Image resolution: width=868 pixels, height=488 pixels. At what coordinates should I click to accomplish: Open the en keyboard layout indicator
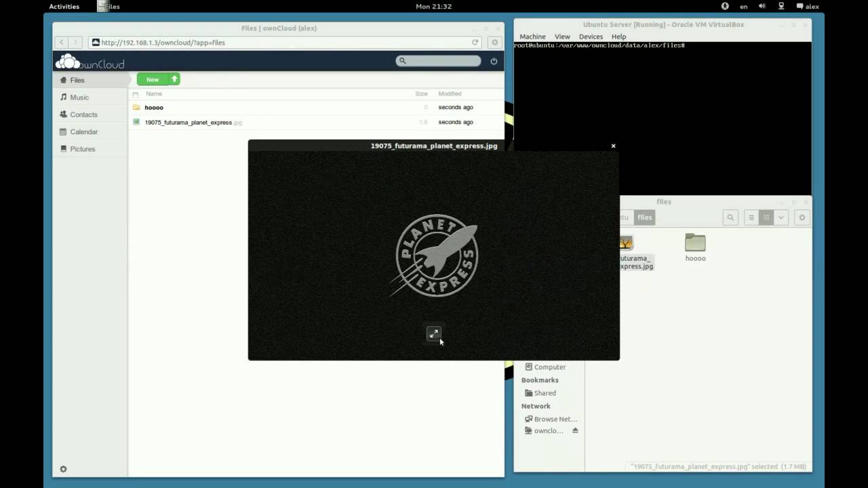coord(744,6)
